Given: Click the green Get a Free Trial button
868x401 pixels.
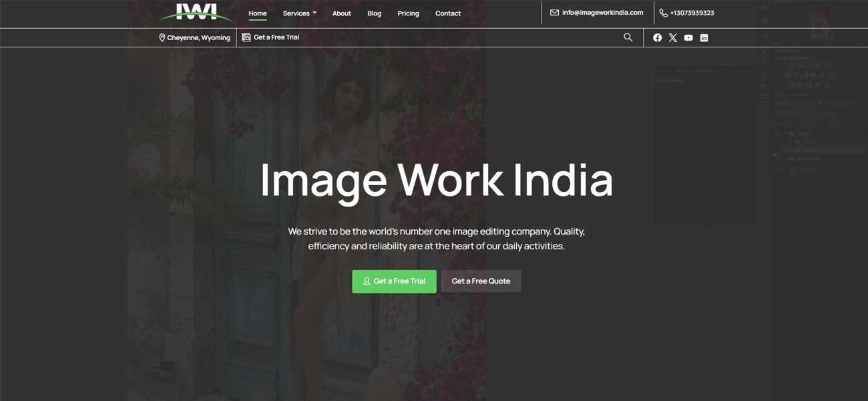Looking at the screenshot, I should (394, 281).
